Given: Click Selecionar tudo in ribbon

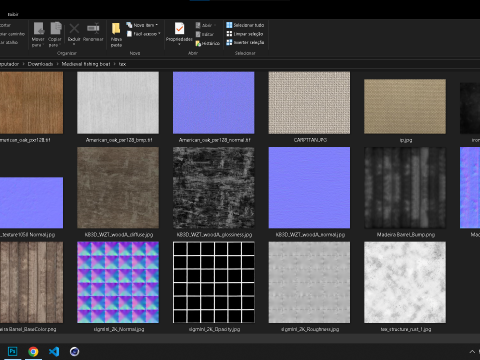Looking at the screenshot, I should tap(245, 25).
